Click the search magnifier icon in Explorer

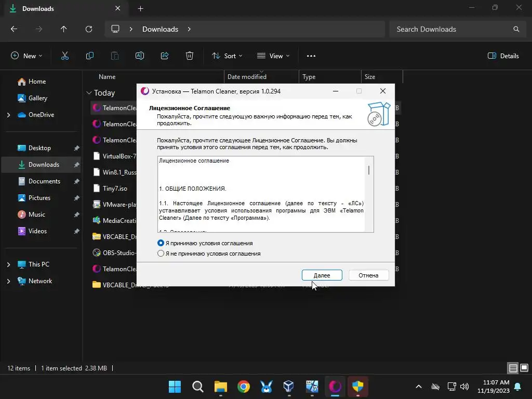pos(516,29)
